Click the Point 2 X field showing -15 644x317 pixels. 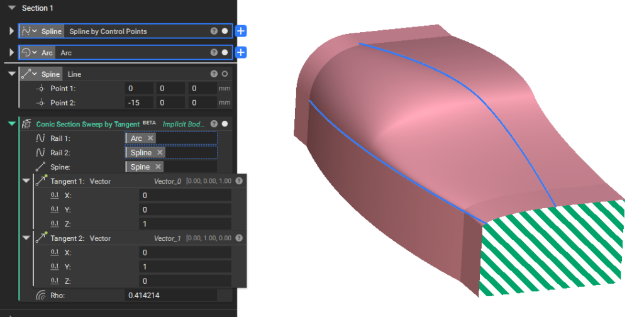click(140, 103)
